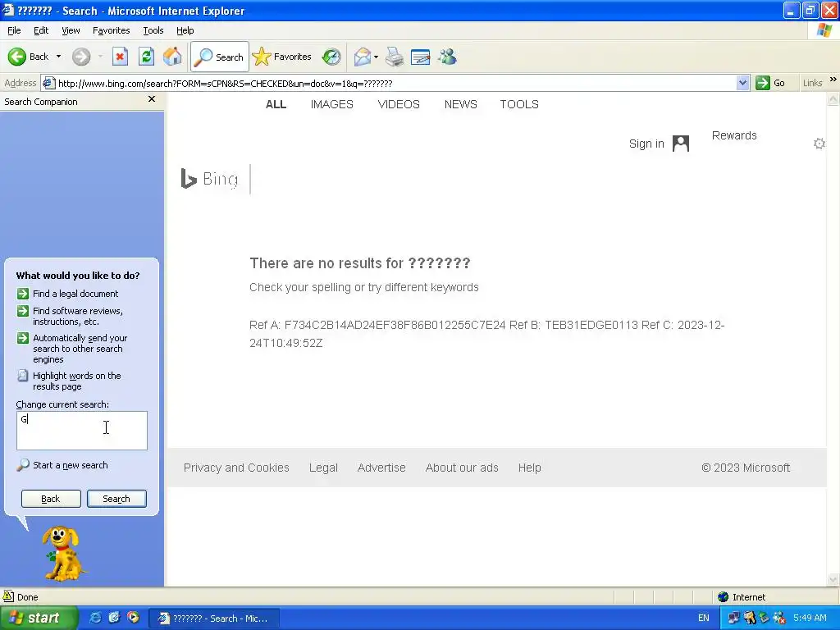Toggle the Search toolbar button
The width and height of the screenshot is (840, 630).
coord(220,57)
